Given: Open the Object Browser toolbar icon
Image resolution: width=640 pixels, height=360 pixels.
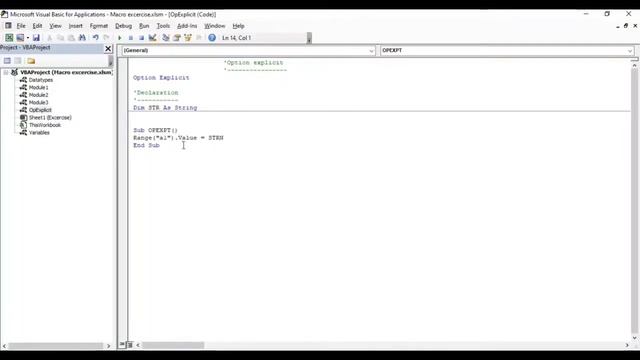Looking at the screenshot, I should [x=188, y=38].
